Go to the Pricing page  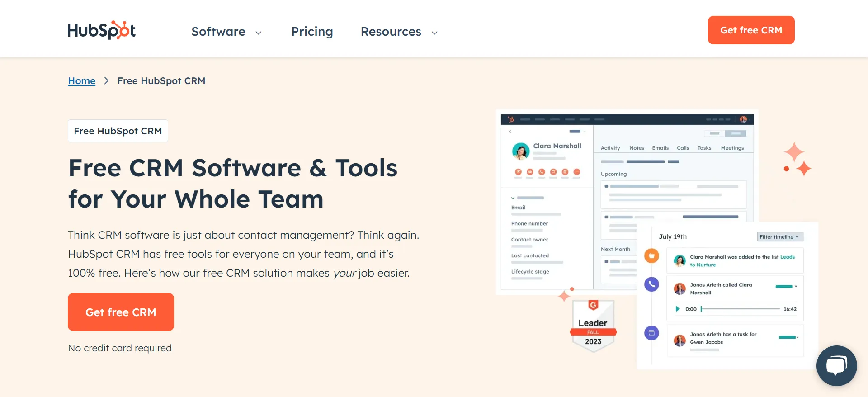[x=312, y=32]
